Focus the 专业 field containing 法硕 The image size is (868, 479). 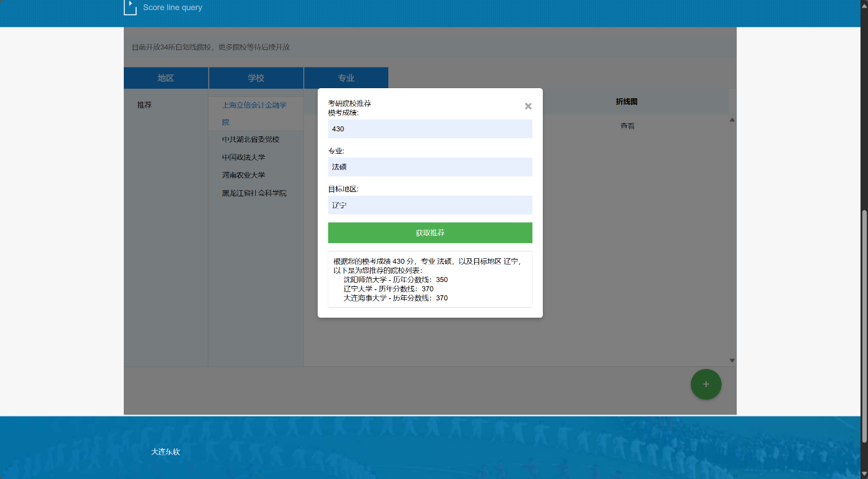(430, 167)
